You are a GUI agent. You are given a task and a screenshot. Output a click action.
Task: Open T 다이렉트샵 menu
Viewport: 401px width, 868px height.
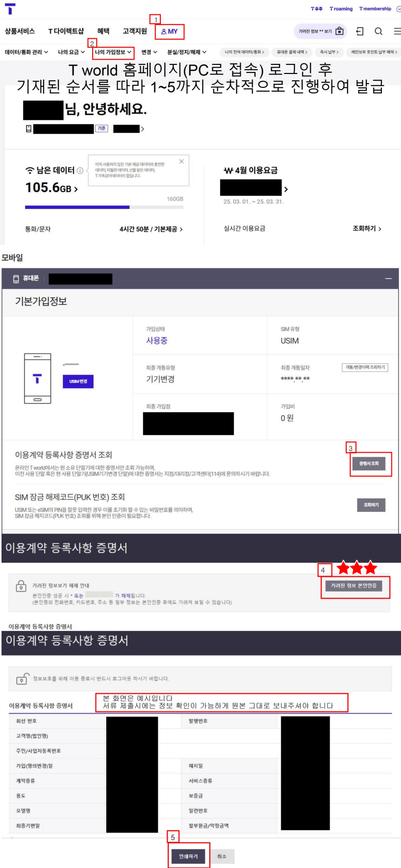click(66, 31)
